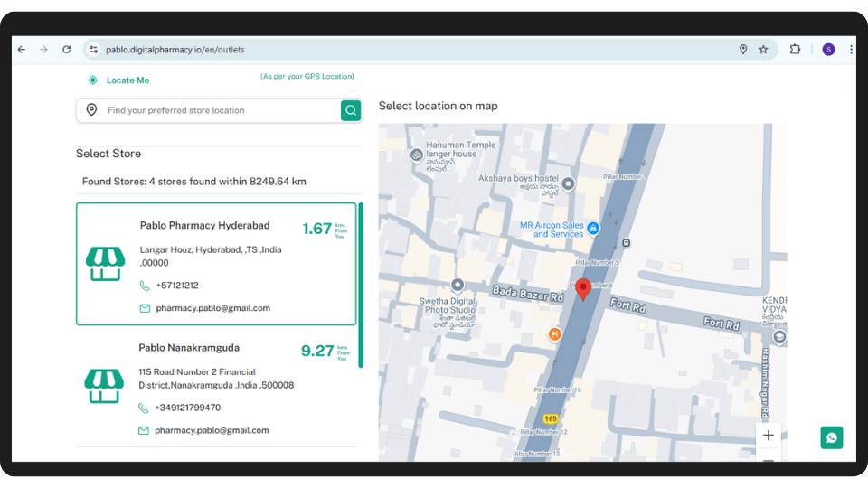The height and width of the screenshot is (488, 868).
Task: Click the green search magnifier button
Action: (351, 110)
